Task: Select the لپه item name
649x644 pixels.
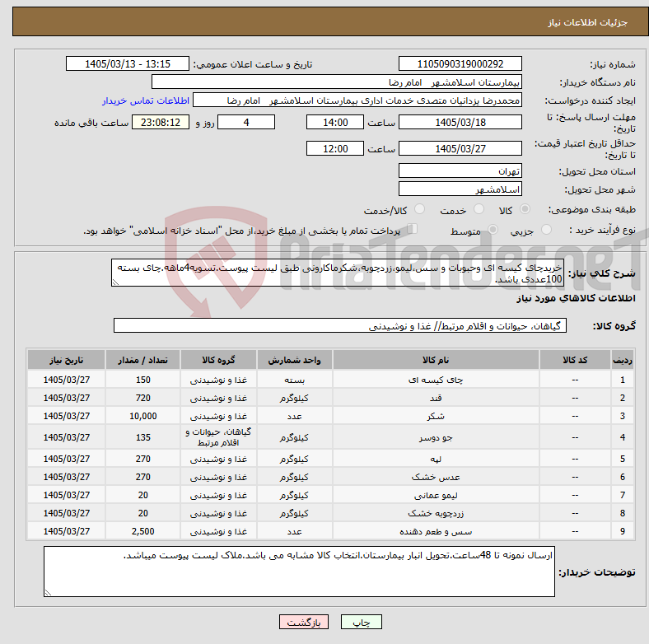Action: pyautogui.click(x=436, y=459)
